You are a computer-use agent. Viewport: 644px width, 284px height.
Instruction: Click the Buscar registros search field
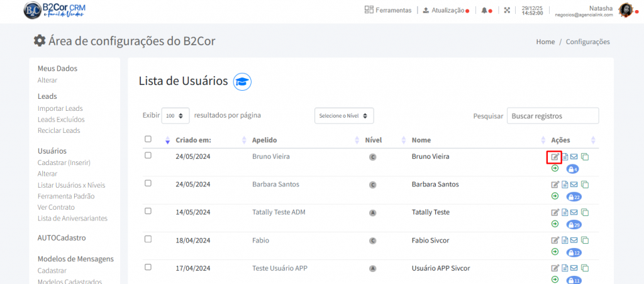[553, 116]
